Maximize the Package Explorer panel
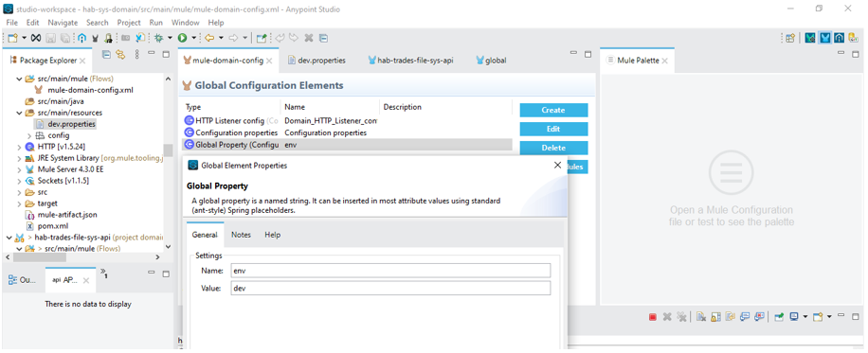This screenshot has height=353, width=868. click(166, 54)
